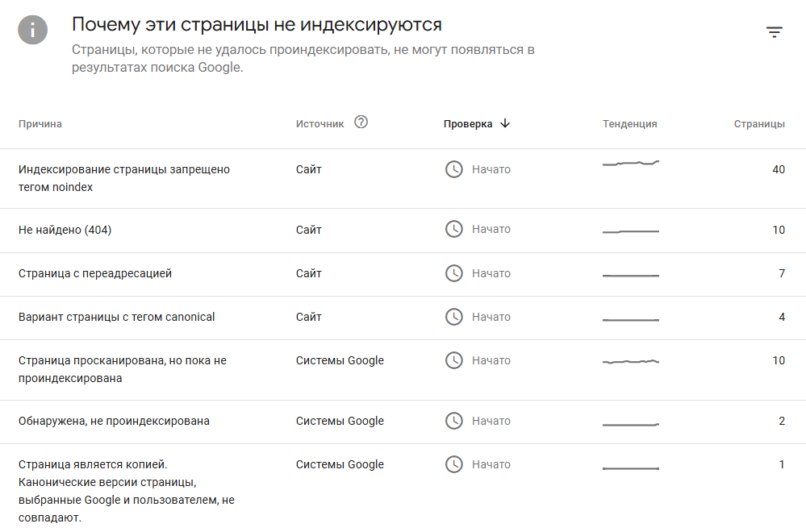Click the help question mark next to Источник
Viewport: 806px width, 532px height.
click(x=361, y=123)
